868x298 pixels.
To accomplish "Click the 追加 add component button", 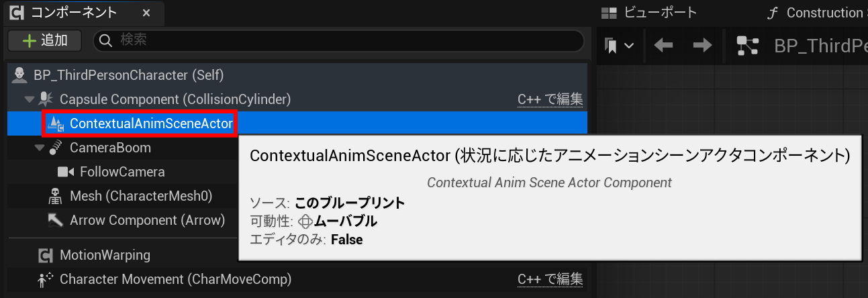I will [x=45, y=40].
